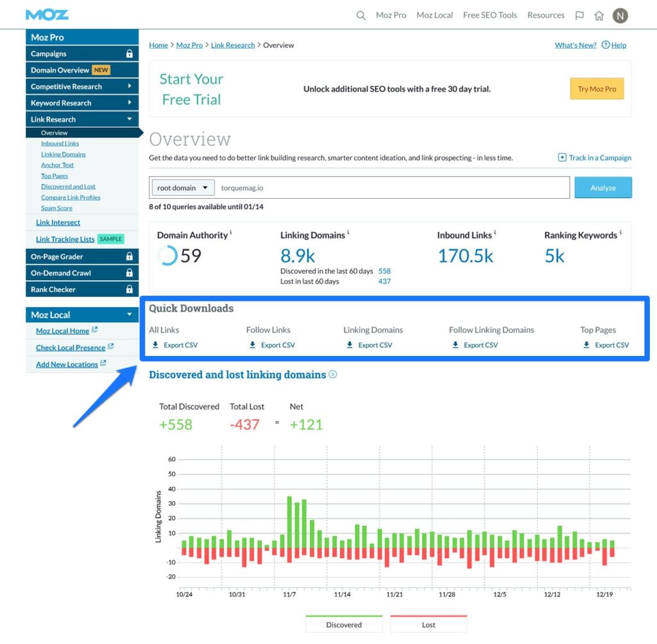Expand the Competitive Research sidebar section
Viewport: 657px width, 644px height.
point(81,86)
